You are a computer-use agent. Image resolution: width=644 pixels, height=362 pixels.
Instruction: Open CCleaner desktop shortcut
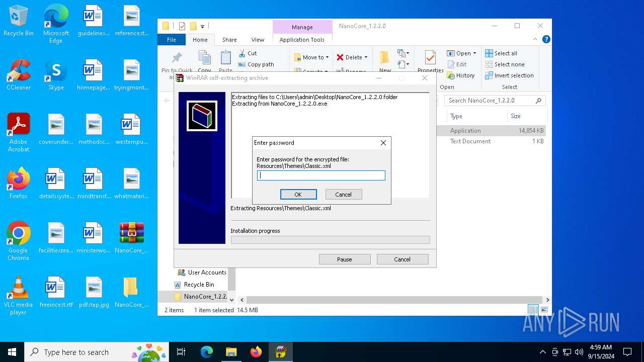19,75
